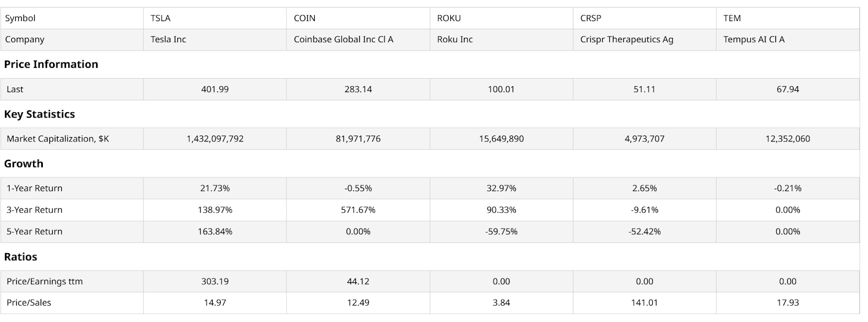
Task: Click the TSLA symbol cell
Action: (x=161, y=18)
